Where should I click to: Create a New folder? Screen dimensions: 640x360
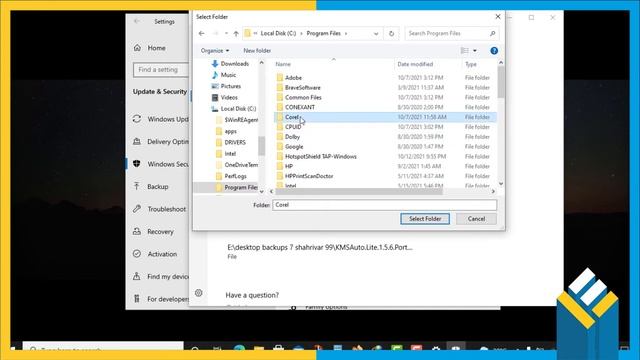257,51
